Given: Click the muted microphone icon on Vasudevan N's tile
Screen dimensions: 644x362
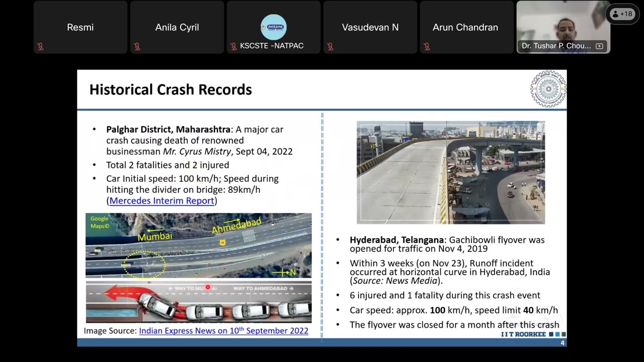Looking at the screenshot, I should point(331,46).
